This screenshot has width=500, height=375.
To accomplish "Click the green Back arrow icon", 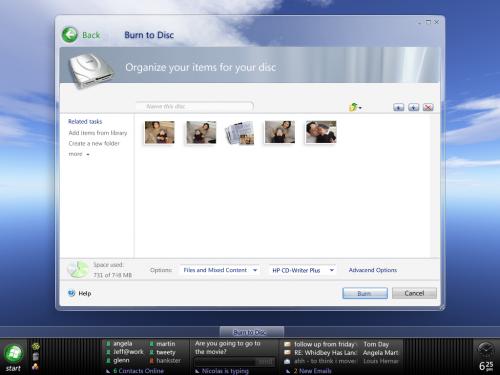I will 70,35.
